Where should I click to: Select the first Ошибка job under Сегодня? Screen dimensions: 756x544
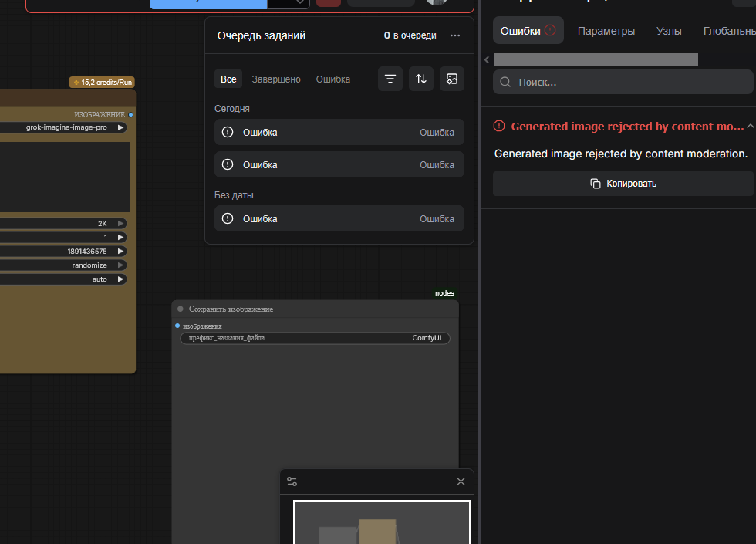pyautogui.click(x=339, y=132)
